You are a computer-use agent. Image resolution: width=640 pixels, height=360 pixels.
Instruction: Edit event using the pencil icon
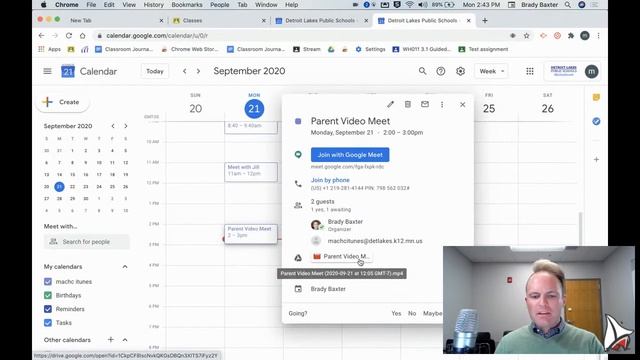coord(391,104)
